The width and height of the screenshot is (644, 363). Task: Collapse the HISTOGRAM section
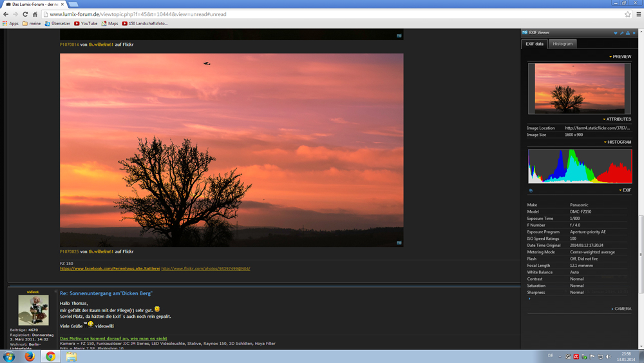(x=618, y=142)
